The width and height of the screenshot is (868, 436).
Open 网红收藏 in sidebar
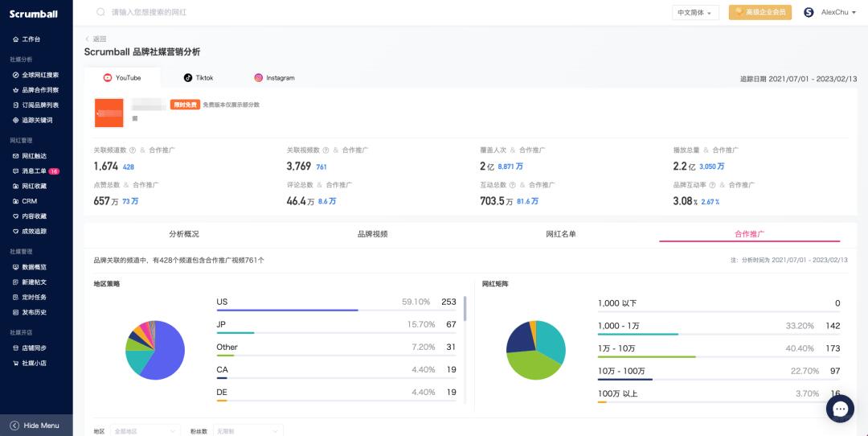(29, 186)
